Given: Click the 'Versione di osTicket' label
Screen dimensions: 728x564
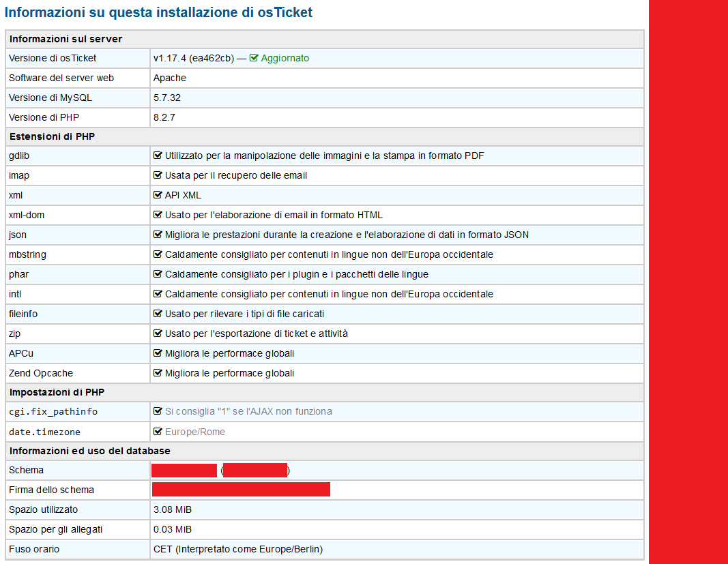Looking at the screenshot, I should [x=53, y=58].
